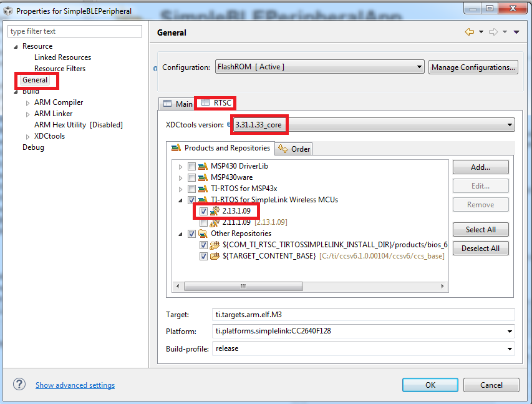Viewport: 532px width, 404px height.
Task: Open the Platform dropdown
Action: pyautogui.click(x=510, y=332)
